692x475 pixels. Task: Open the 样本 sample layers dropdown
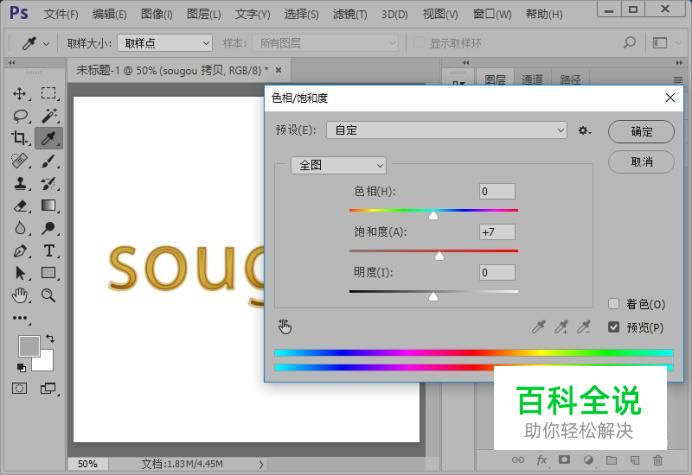coord(326,43)
